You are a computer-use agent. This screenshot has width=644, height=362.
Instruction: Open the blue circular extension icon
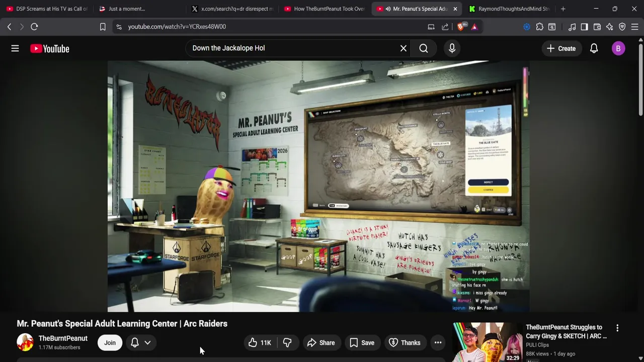tap(527, 27)
